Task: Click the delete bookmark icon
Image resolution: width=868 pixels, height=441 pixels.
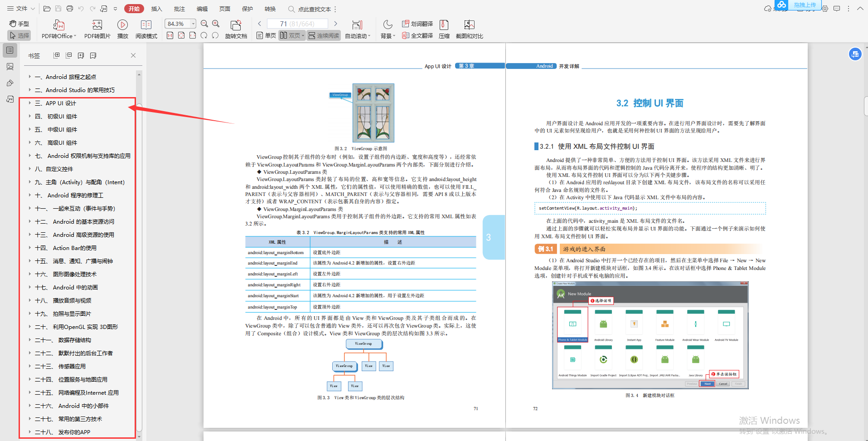Action: 93,55
